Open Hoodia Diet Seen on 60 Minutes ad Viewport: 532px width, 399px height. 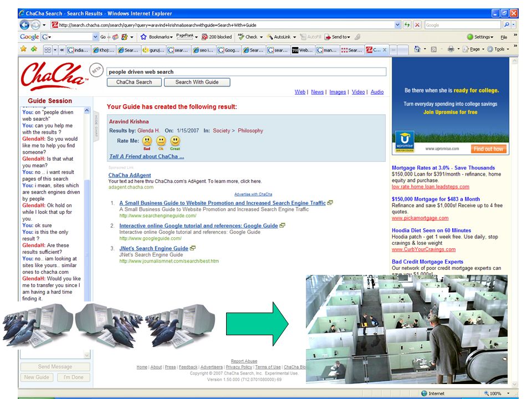431,231
